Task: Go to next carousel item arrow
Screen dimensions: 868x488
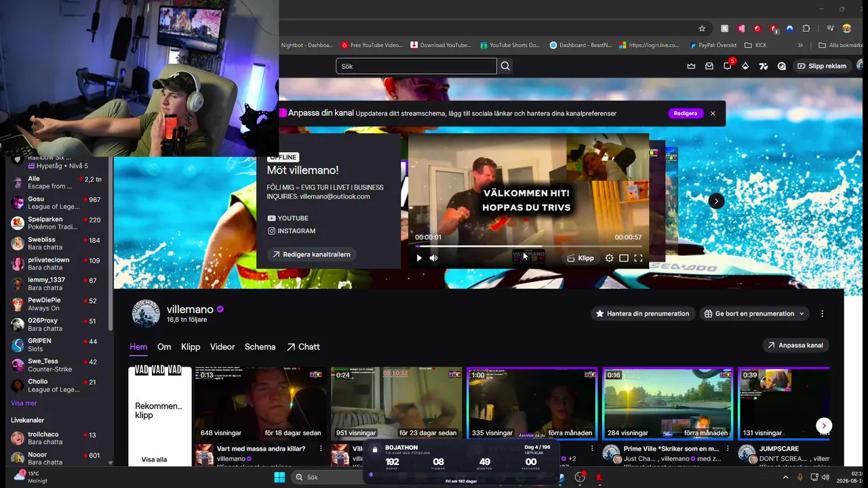Action: [716, 201]
